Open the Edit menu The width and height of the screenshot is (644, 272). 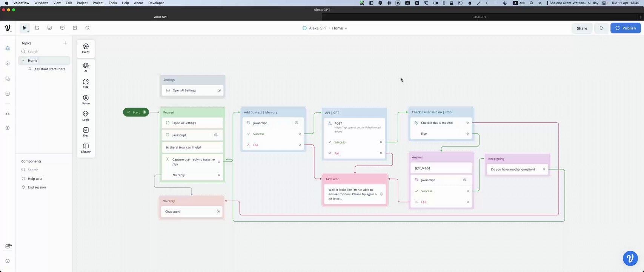69,3
